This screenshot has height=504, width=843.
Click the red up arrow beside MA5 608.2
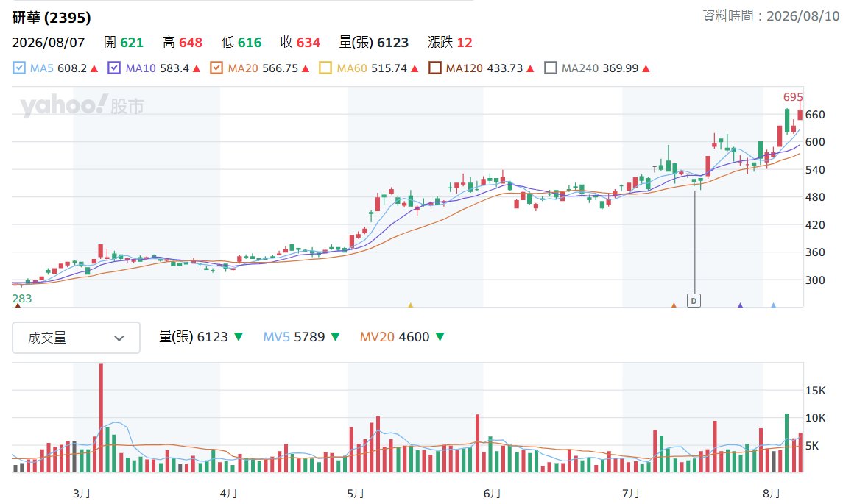pos(95,68)
